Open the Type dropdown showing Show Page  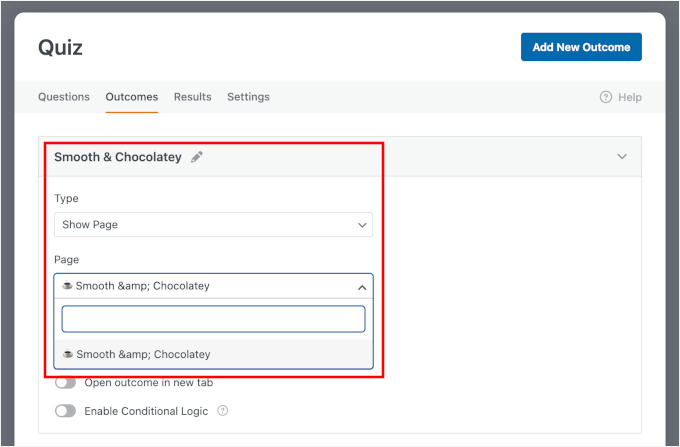coord(213,225)
